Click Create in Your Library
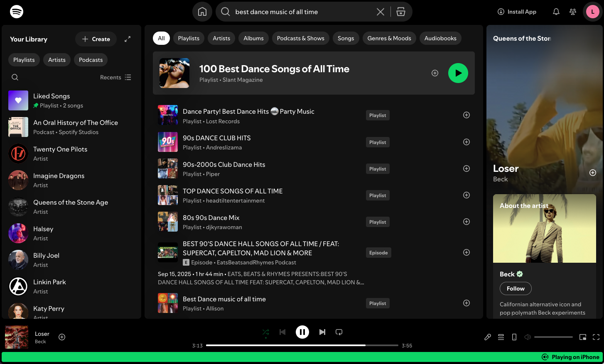Screen dimensions: 604x364 click(x=96, y=39)
